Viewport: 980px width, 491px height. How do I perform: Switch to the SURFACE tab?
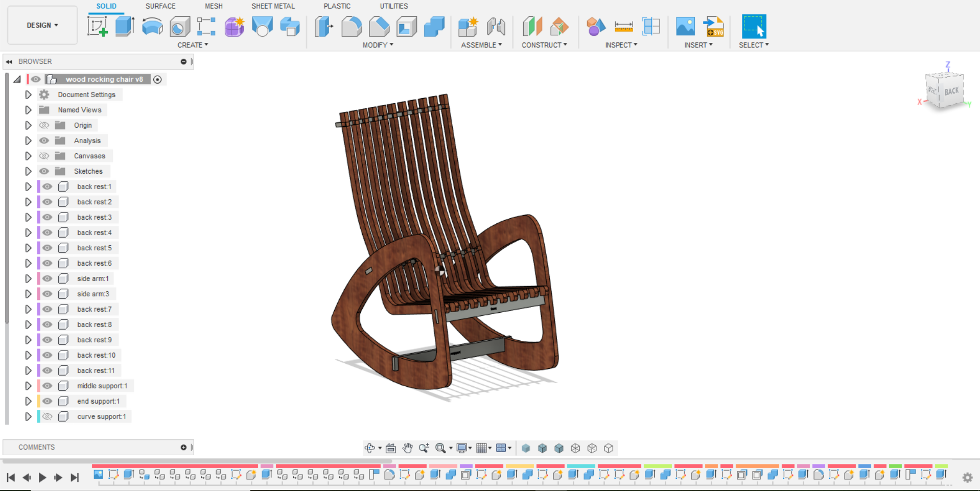(x=160, y=6)
